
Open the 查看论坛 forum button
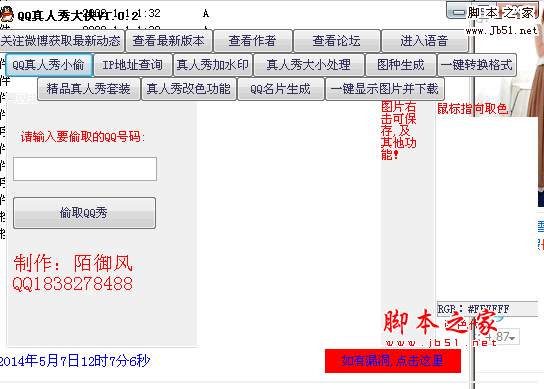(337, 41)
